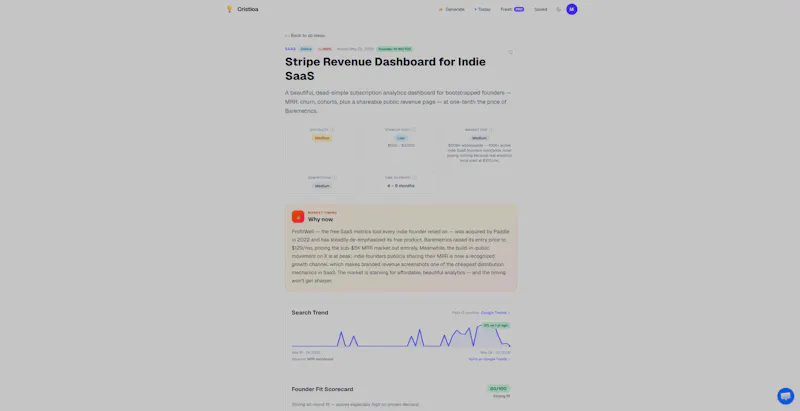Click the red Why now icon

(x=298, y=216)
